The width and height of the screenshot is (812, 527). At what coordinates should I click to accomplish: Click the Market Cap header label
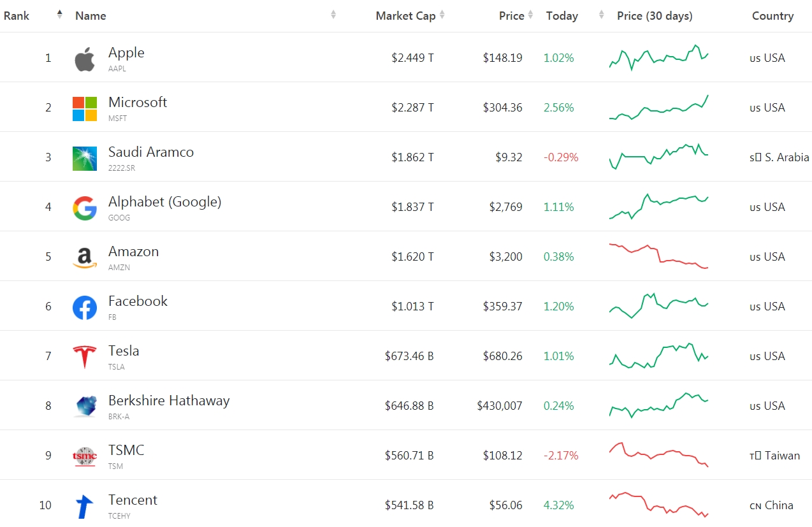coord(405,16)
